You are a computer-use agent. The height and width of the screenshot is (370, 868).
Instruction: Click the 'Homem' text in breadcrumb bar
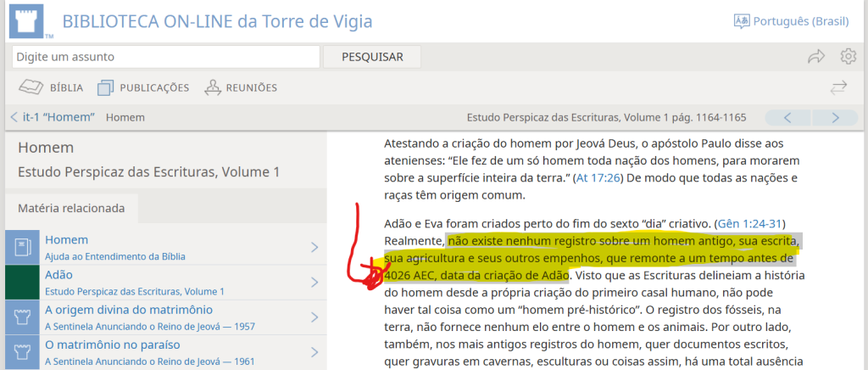pos(125,117)
